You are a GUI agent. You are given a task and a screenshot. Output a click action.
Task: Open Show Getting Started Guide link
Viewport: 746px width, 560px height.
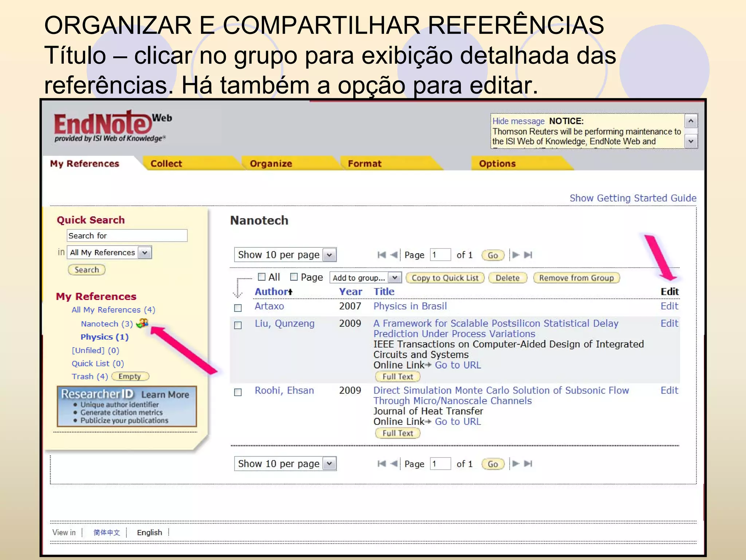[x=633, y=198]
